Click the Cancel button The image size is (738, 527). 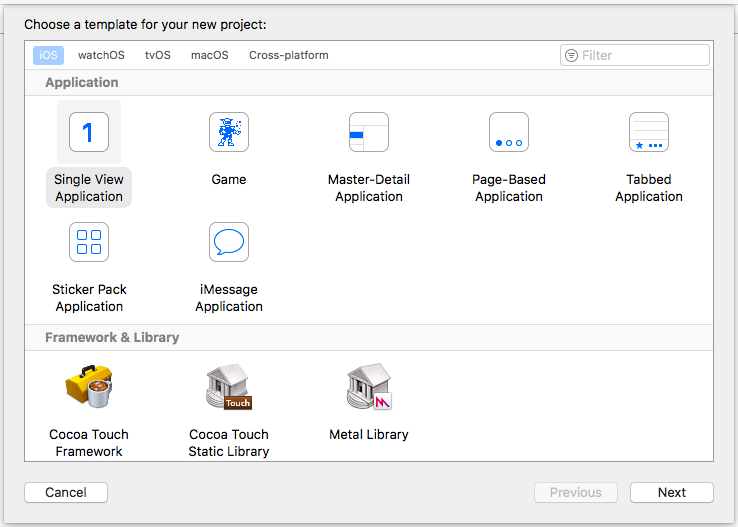66,492
